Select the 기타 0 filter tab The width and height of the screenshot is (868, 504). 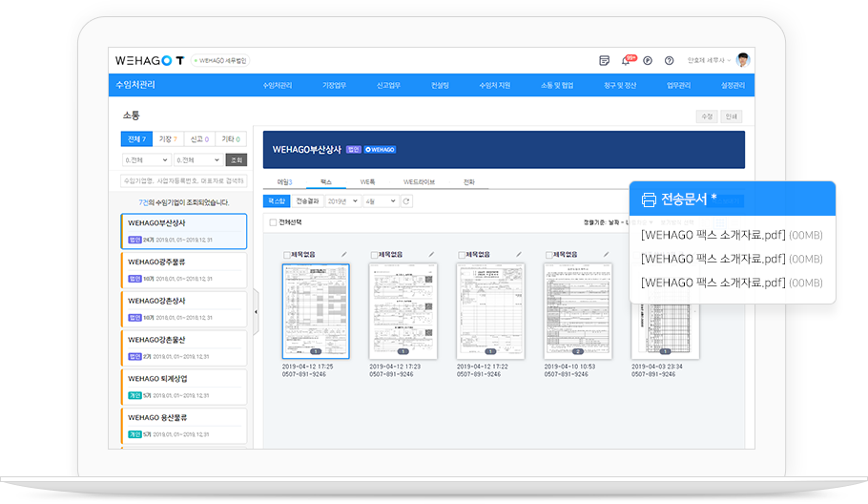pyautogui.click(x=231, y=139)
